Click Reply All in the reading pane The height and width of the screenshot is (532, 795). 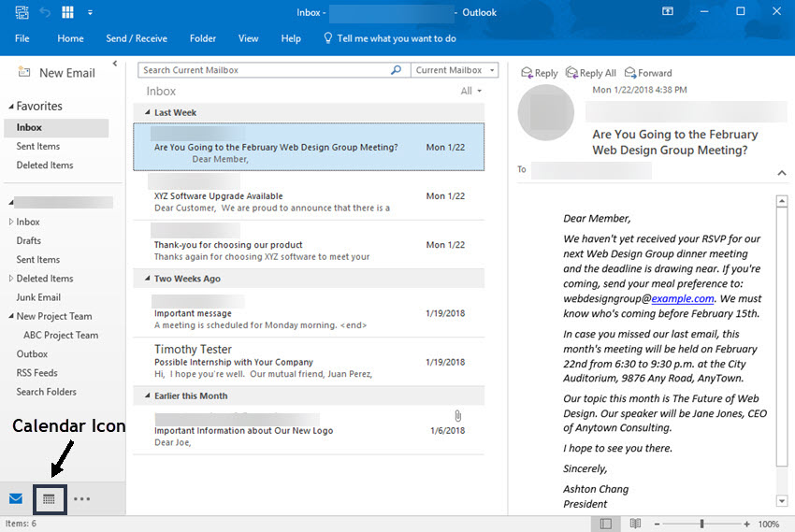click(x=591, y=73)
